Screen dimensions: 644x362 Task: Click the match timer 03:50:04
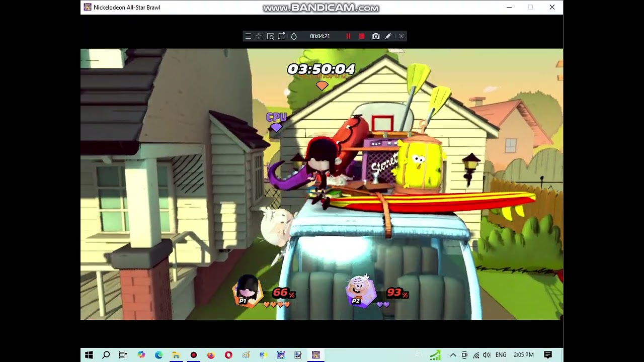click(321, 69)
